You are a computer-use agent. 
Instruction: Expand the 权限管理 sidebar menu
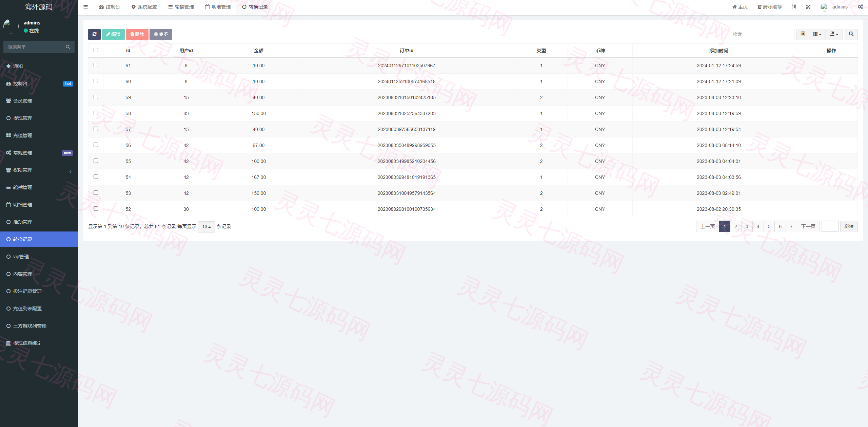39,170
